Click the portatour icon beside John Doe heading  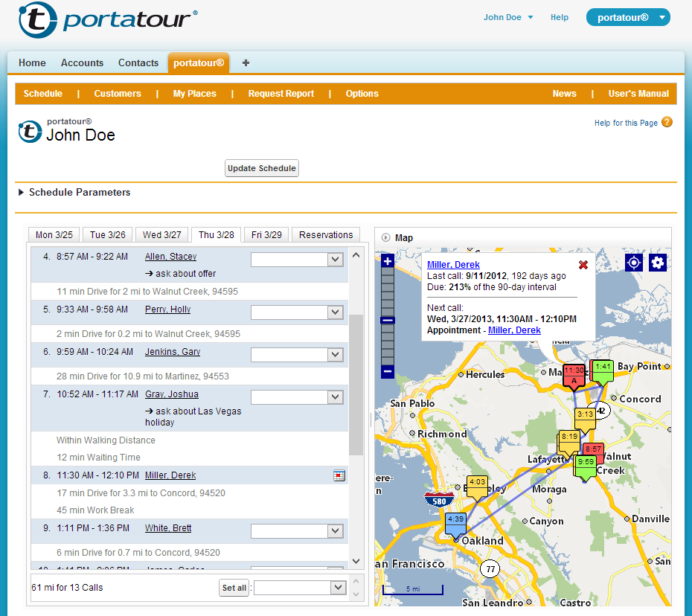click(30, 132)
